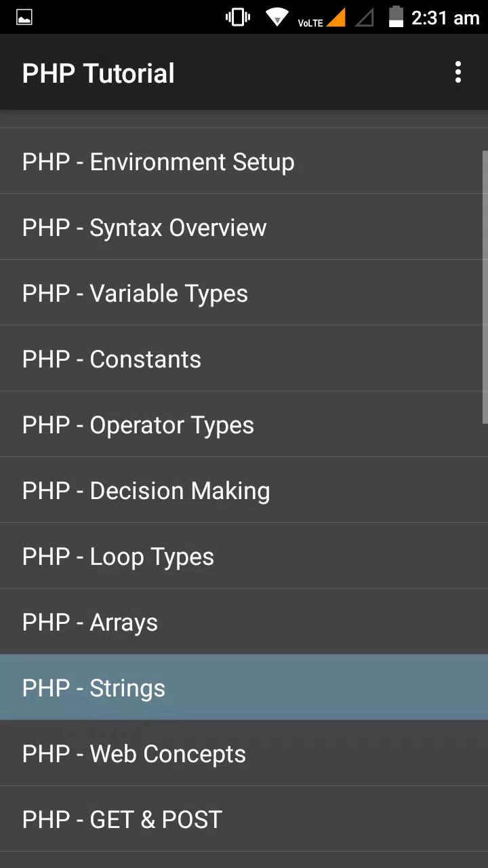View PHP - Decision Making tutorial
Screen dimensions: 488x868
point(244,490)
